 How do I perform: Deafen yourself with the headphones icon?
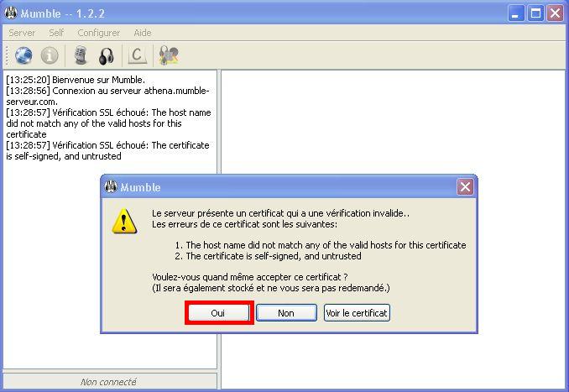click(x=106, y=56)
